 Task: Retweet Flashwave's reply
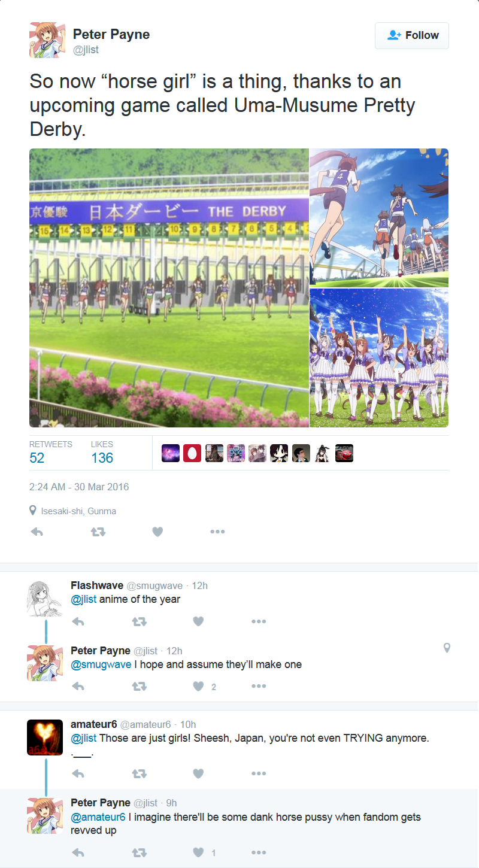[139, 621]
